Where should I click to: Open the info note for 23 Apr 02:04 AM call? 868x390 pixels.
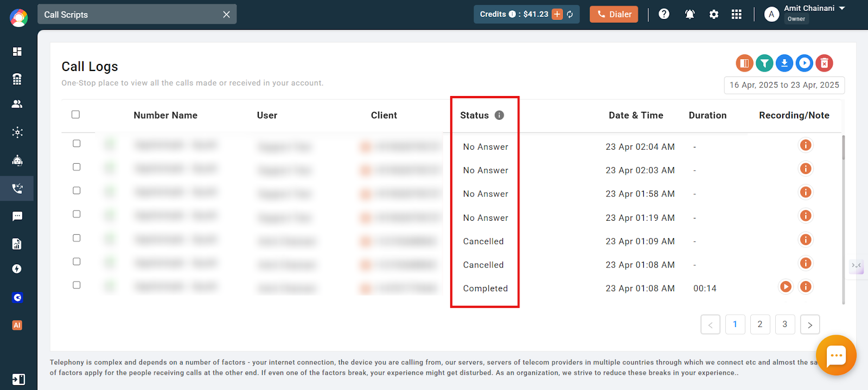click(806, 145)
